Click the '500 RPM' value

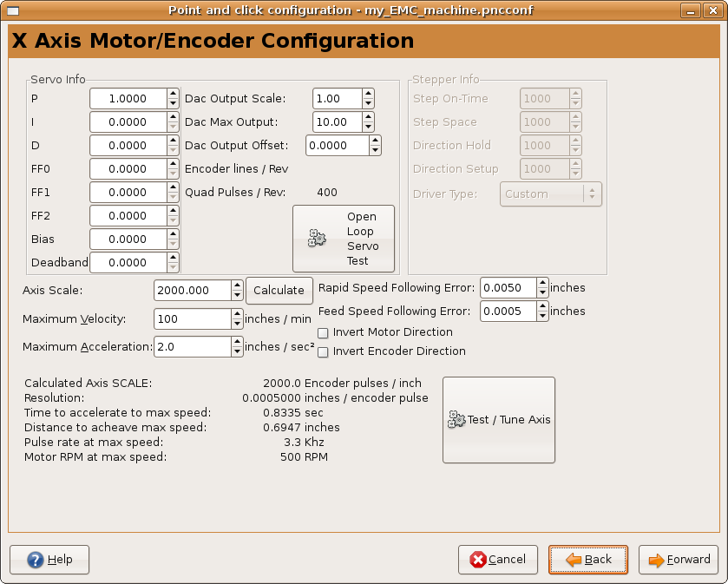(304, 456)
